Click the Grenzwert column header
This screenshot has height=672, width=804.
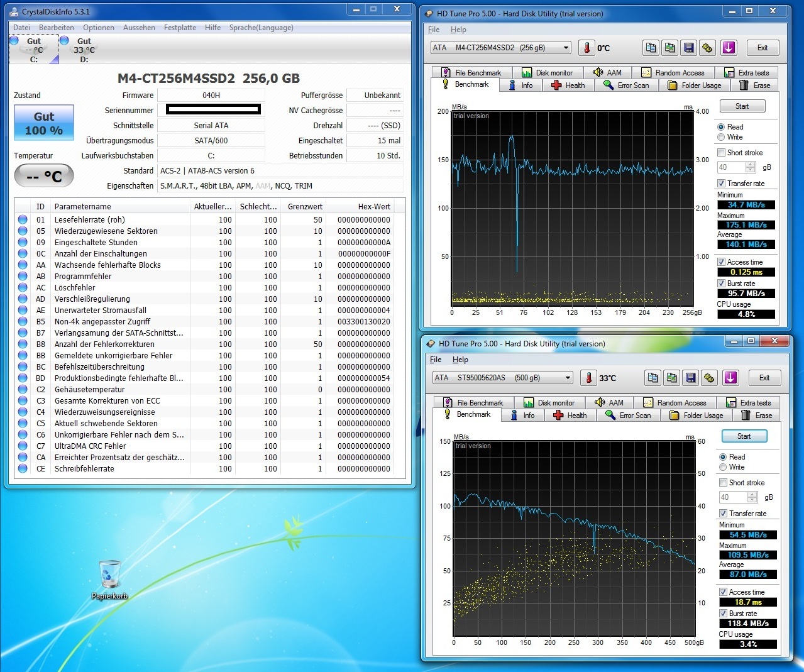coord(304,207)
